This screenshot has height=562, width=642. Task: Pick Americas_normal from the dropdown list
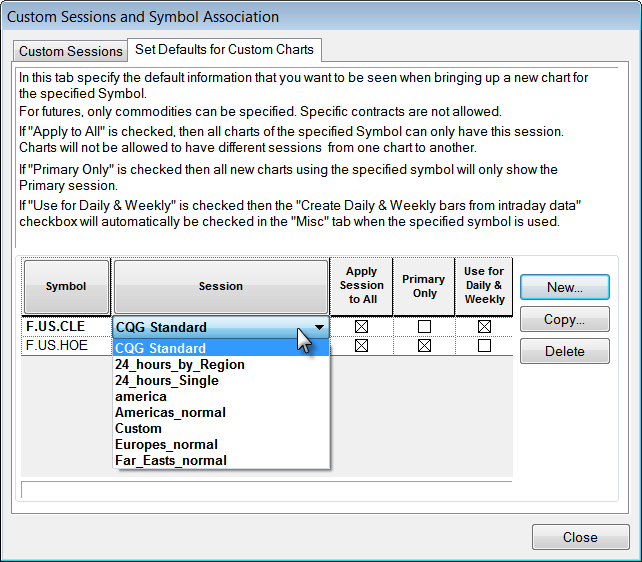coord(171,412)
